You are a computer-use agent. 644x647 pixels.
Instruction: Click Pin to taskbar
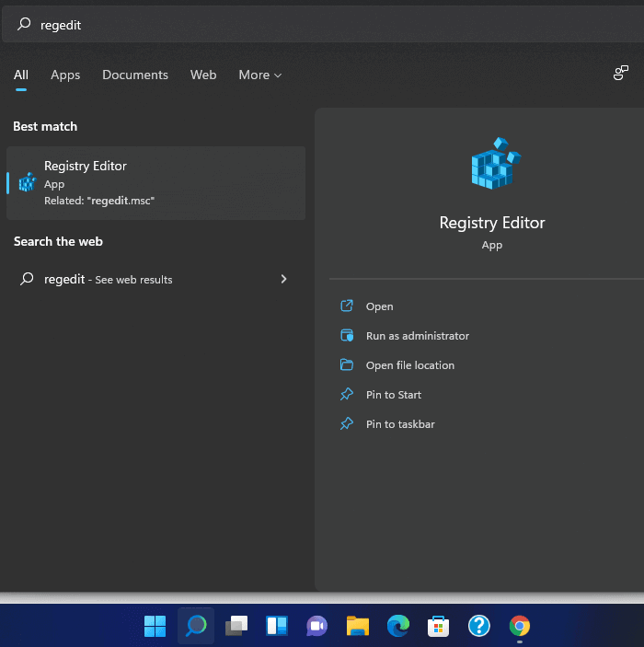[400, 424]
